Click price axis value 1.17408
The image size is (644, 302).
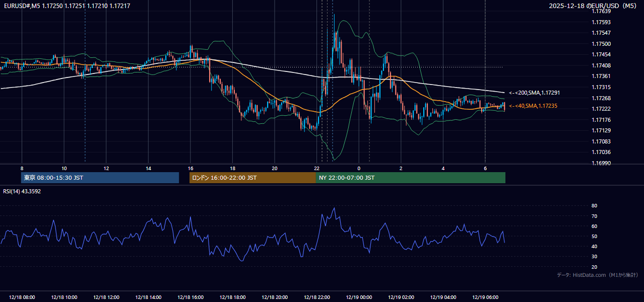601,65
